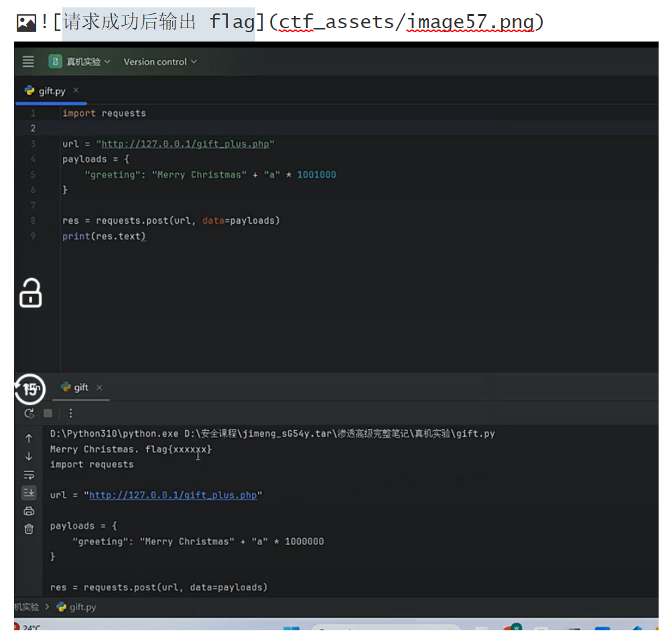
Task: Click the embedded image icon in markdown line
Action: (26, 23)
